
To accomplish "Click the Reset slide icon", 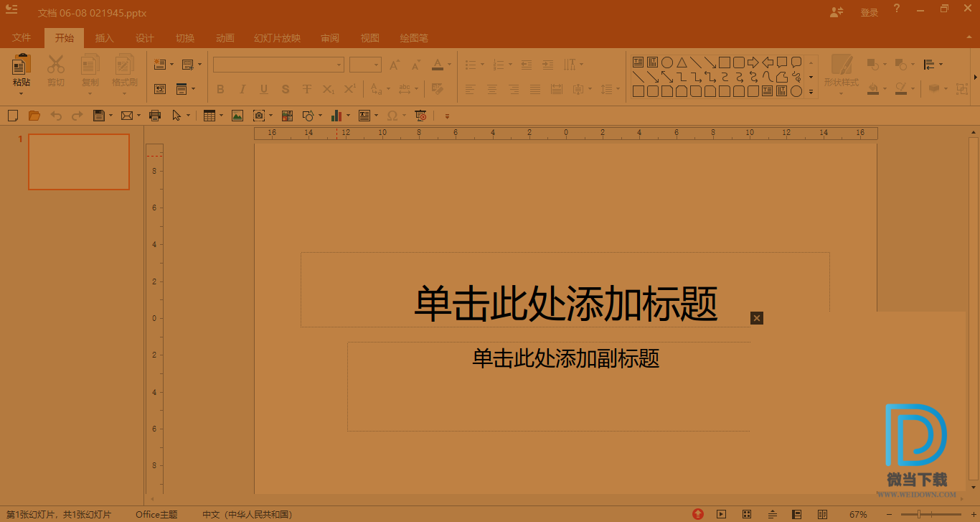I will click(160, 89).
